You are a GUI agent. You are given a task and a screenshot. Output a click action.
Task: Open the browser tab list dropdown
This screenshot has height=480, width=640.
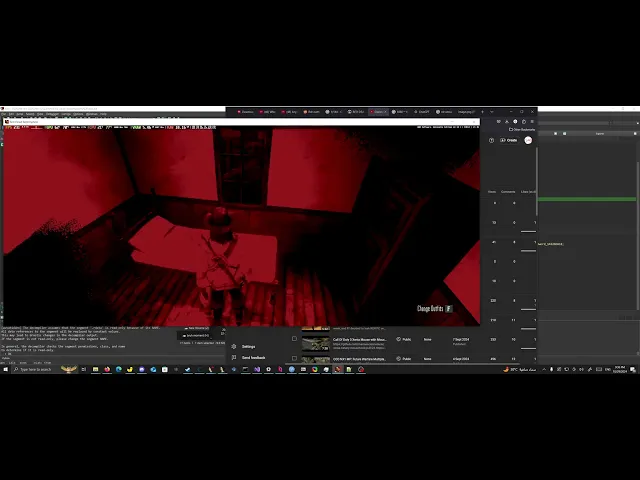491,111
